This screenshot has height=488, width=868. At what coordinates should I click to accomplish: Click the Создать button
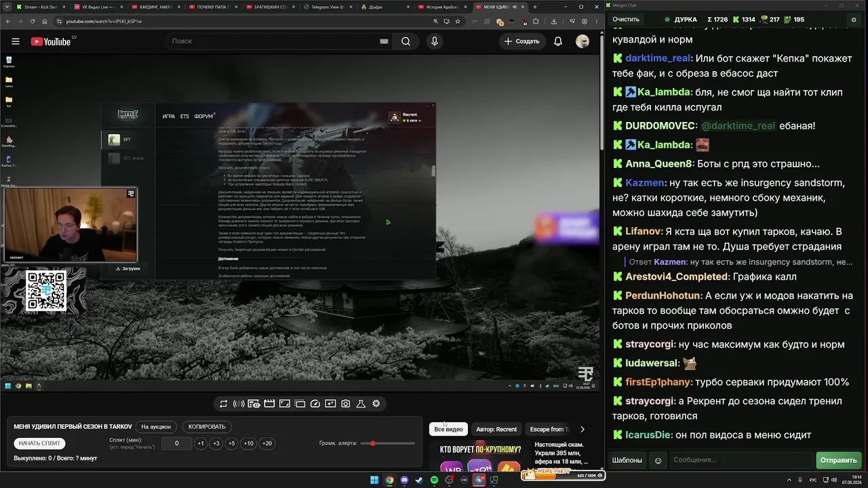tap(521, 41)
